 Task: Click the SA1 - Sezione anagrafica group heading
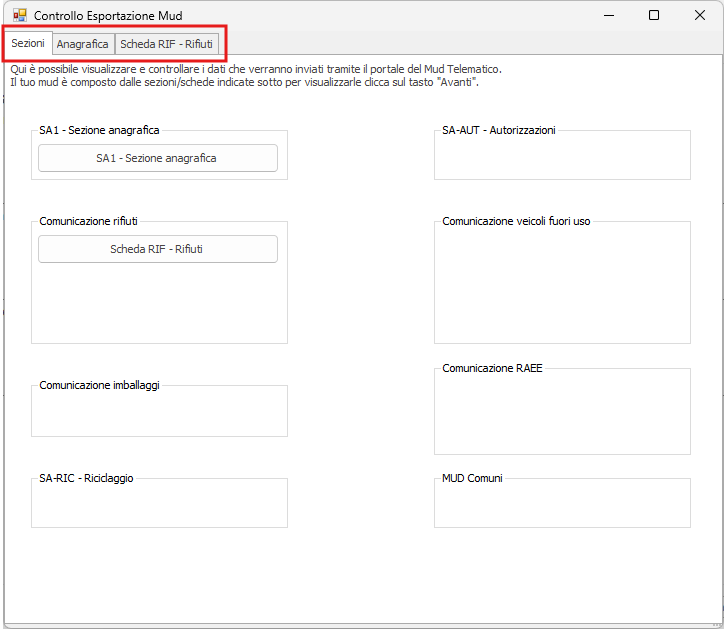(99, 130)
